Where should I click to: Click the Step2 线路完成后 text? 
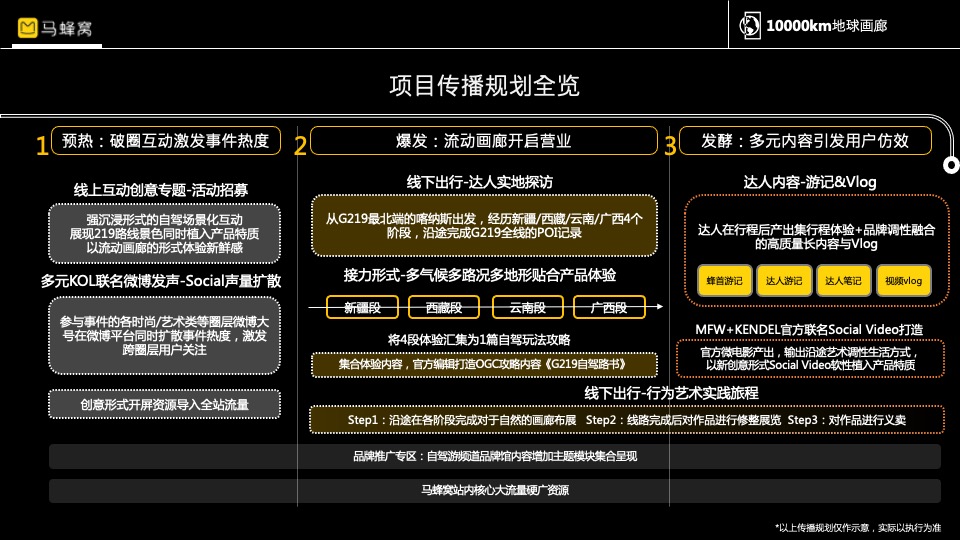click(683, 420)
